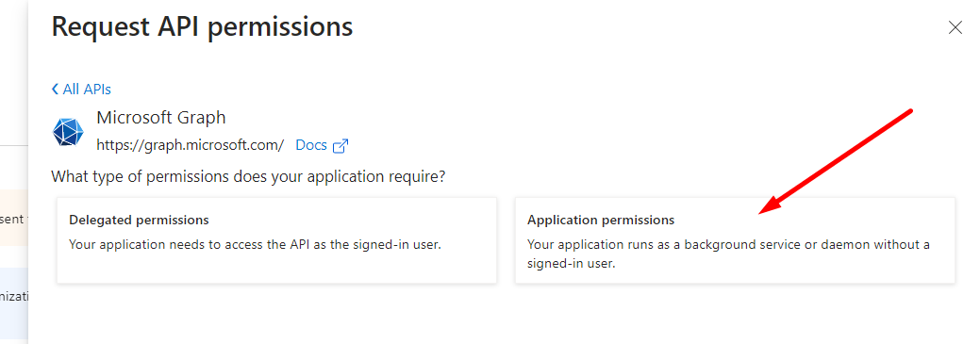Click the Delegated permissions title

[x=139, y=220]
